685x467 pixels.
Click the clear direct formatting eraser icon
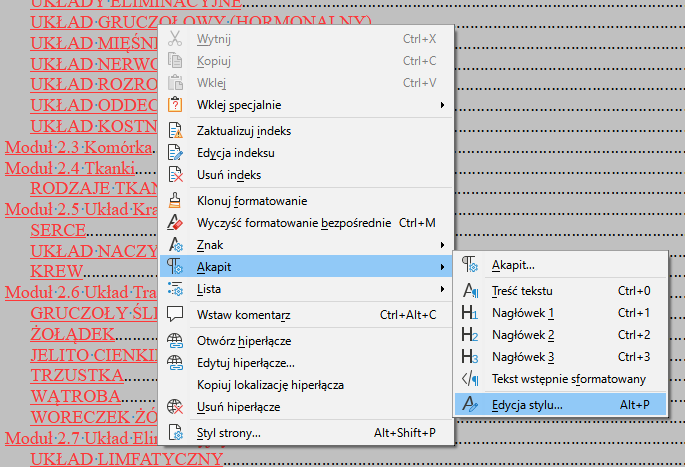pos(175,223)
